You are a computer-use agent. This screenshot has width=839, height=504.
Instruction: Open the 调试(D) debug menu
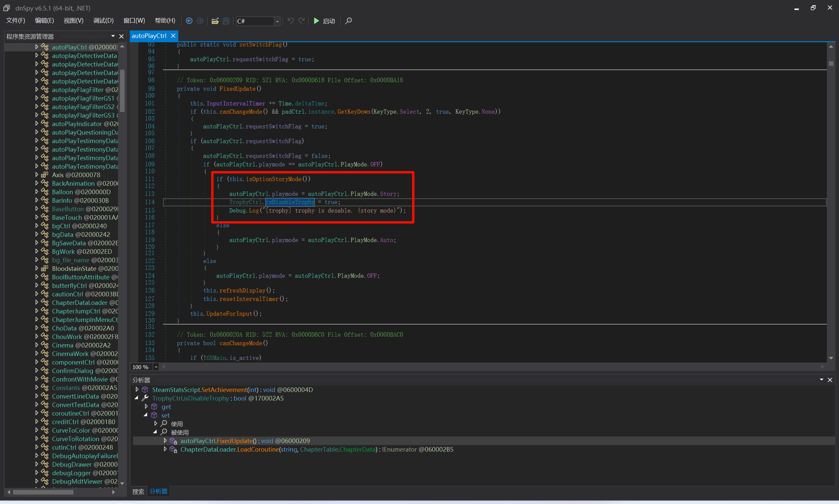coord(103,21)
